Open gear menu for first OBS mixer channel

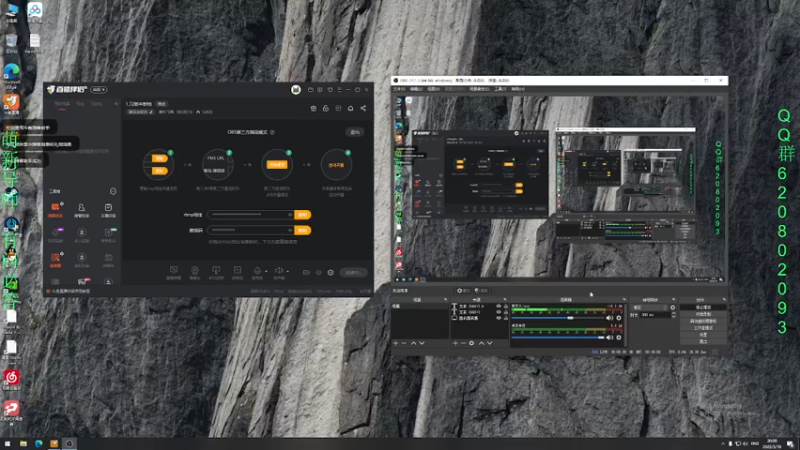(619, 318)
